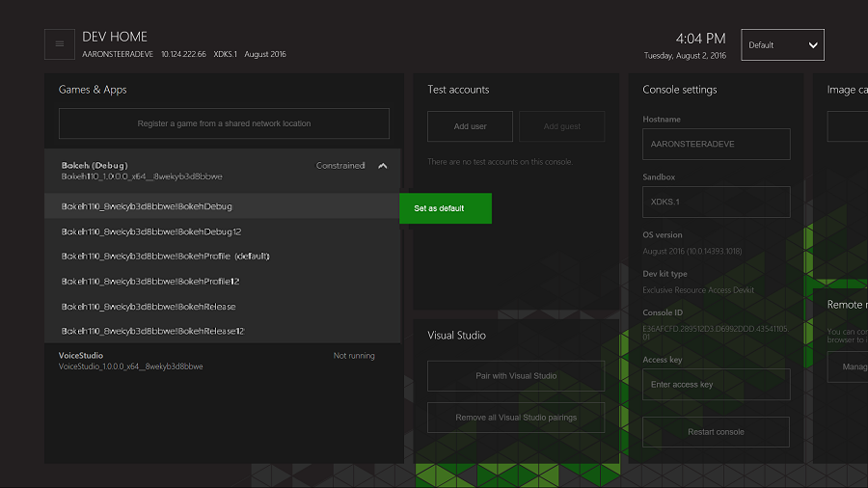The height and width of the screenshot is (488, 868).
Task: Click the Restart console button
Action: (x=716, y=431)
